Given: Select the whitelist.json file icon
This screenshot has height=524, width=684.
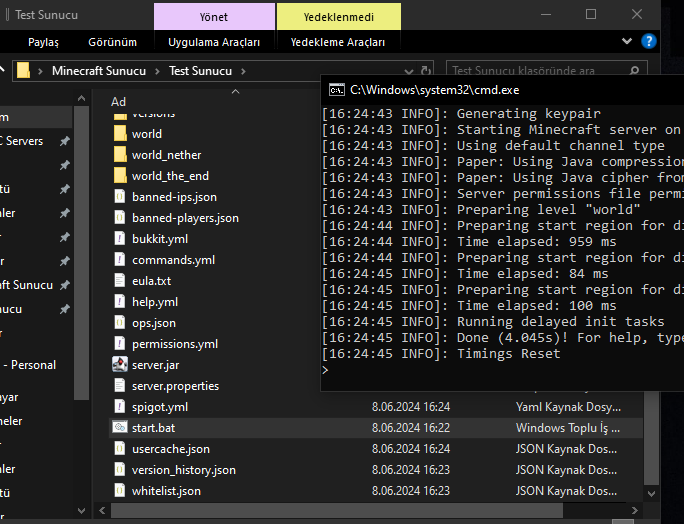Looking at the screenshot, I should pos(120,490).
